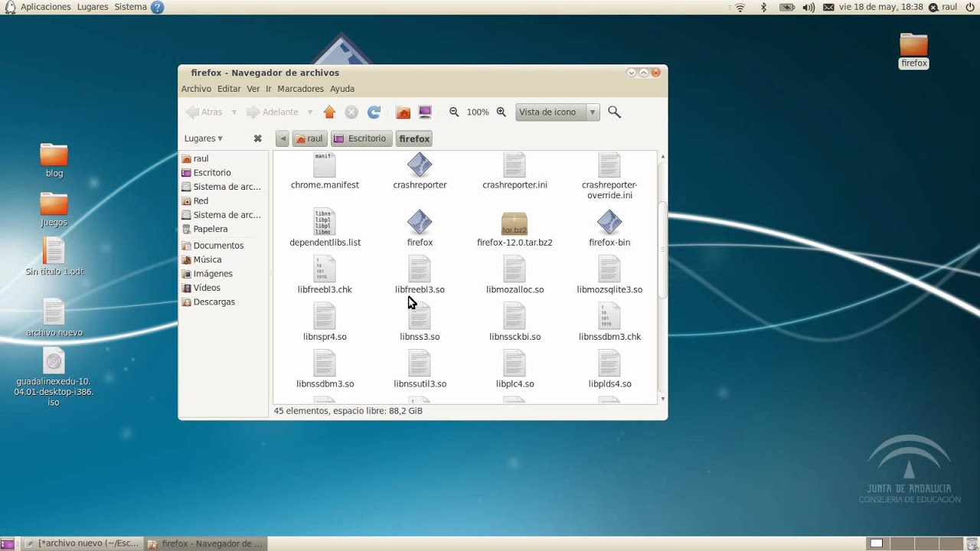Jump to raul in the path bar
Screen dimensions: 980x551
coord(309,139)
